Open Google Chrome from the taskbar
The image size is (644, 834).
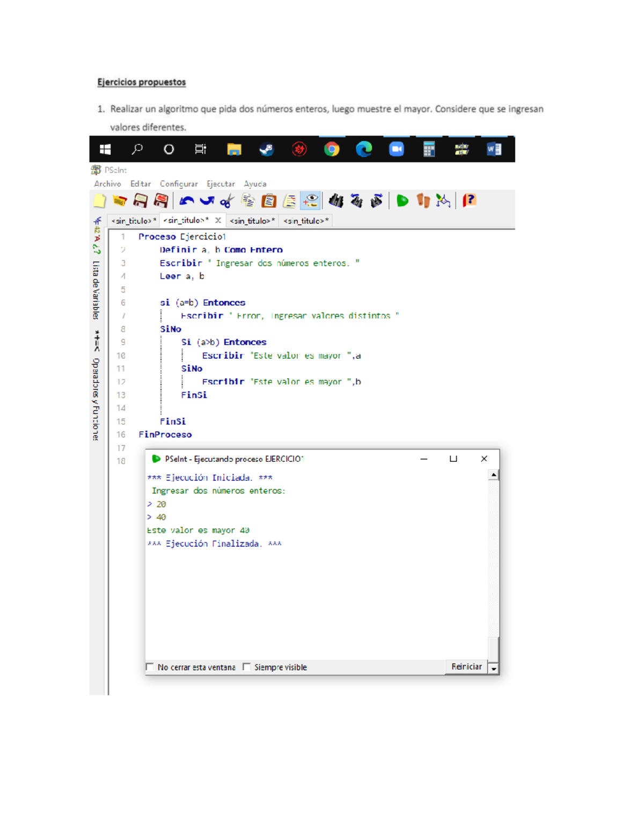(x=332, y=149)
